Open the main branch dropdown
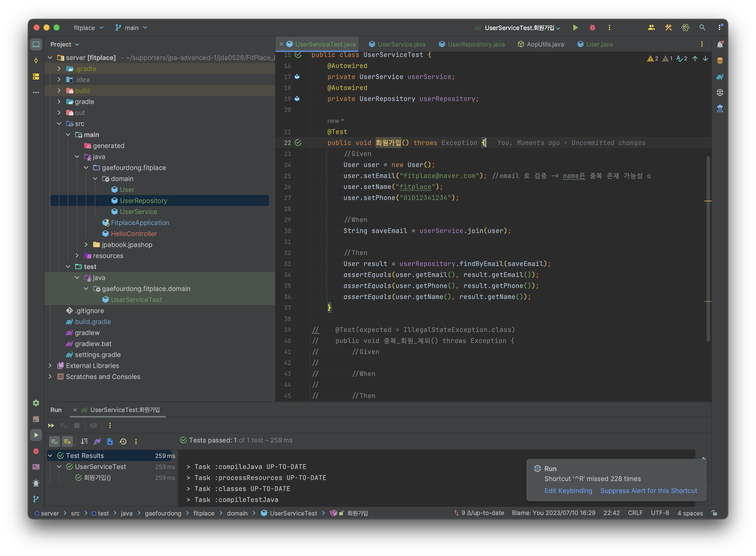The height and width of the screenshot is (556, 756). click(131, 27)
